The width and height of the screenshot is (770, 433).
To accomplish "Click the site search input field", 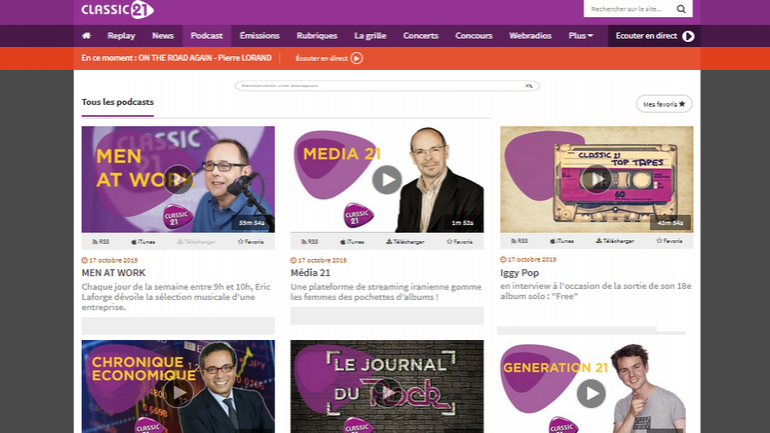I will point(630,9).
